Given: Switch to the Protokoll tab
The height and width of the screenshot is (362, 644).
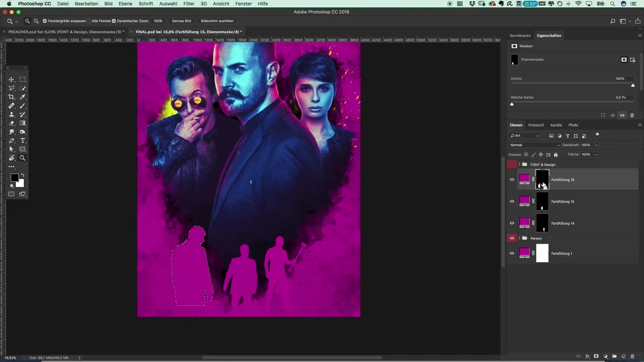Looking at the screenshot, I should [x=536, y=125].
